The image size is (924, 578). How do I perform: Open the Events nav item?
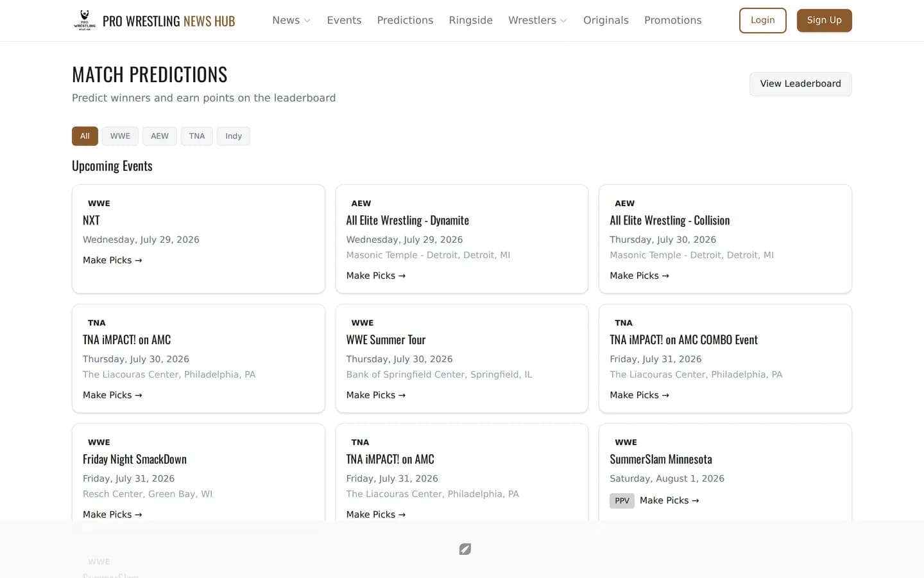[344, 21]
